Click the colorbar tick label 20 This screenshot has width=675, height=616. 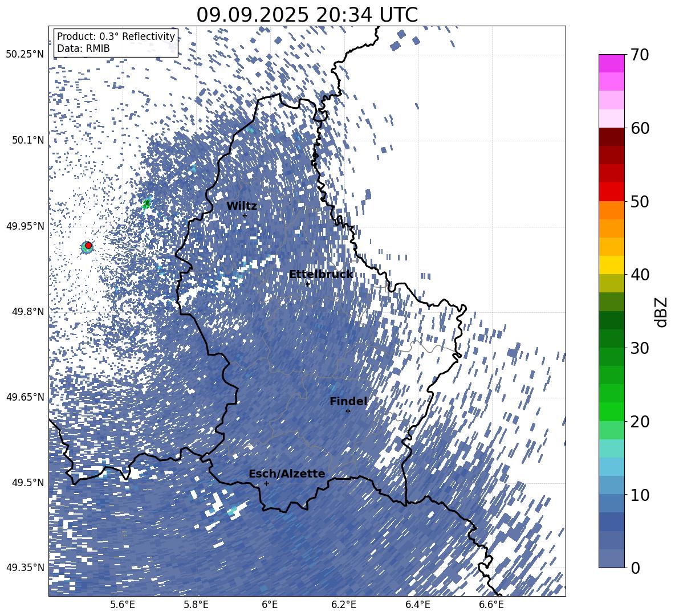coord(640,422)
